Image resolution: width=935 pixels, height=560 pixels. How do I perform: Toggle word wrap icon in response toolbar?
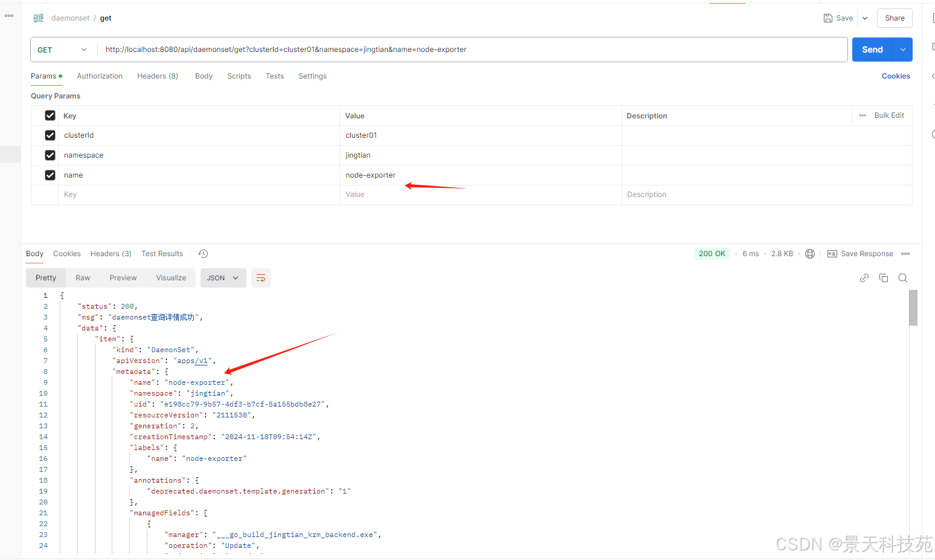coord(261,278)
